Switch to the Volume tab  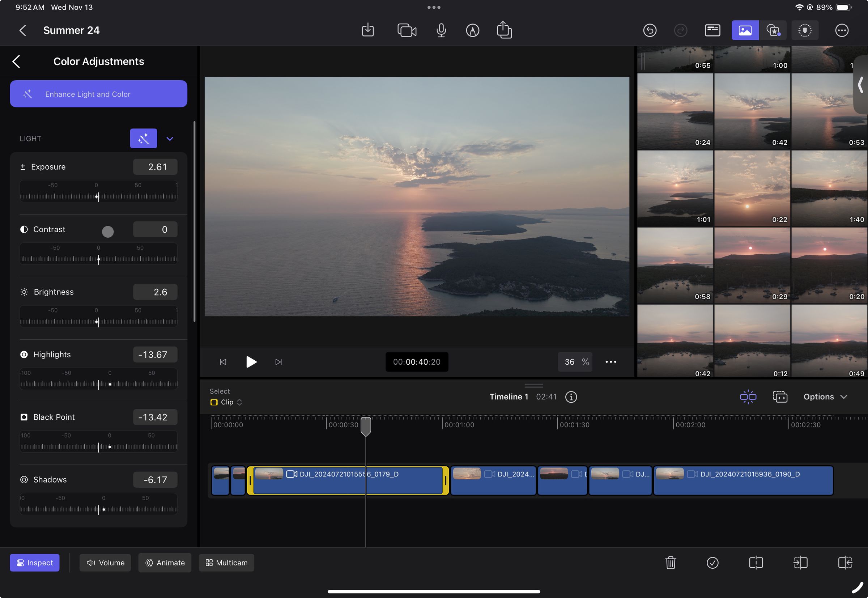pyautogui.click(x=105, y=563)
